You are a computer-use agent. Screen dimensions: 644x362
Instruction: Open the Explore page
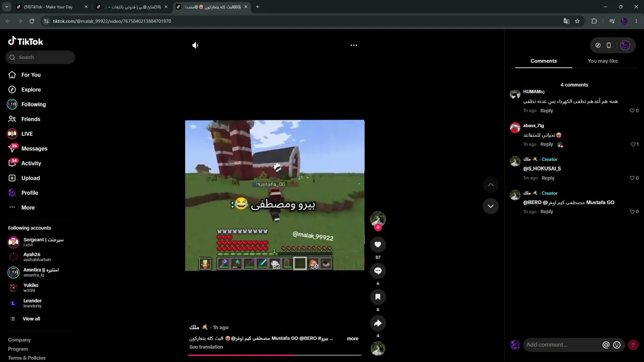31,89
